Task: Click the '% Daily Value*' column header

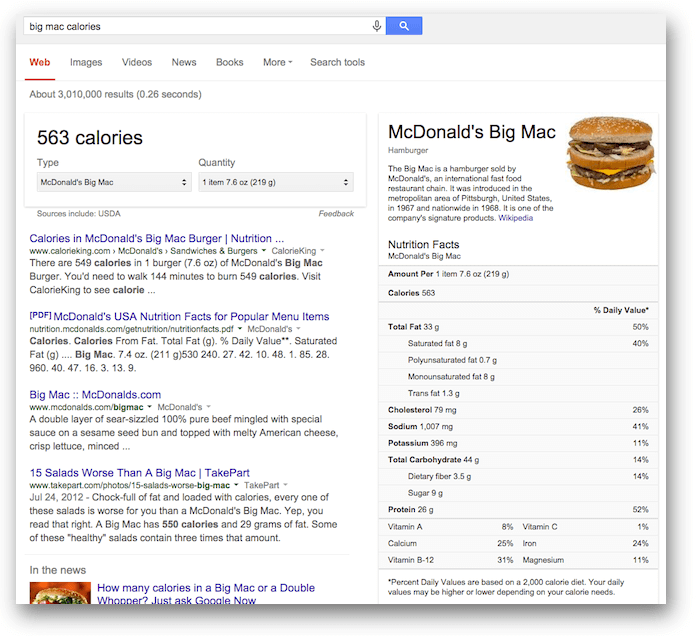Action: coord(621,310)
